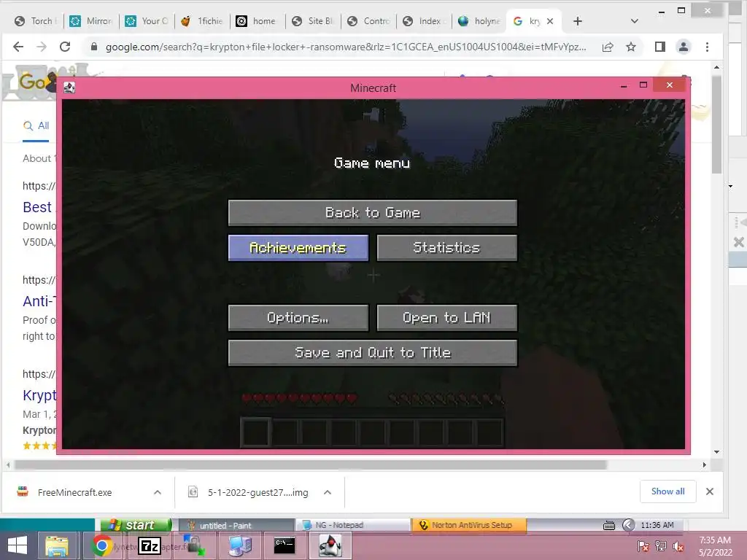Viewport: 747px width, 560px height.
Task: Switch to the Control tab
Action: (x=368, y=21)
